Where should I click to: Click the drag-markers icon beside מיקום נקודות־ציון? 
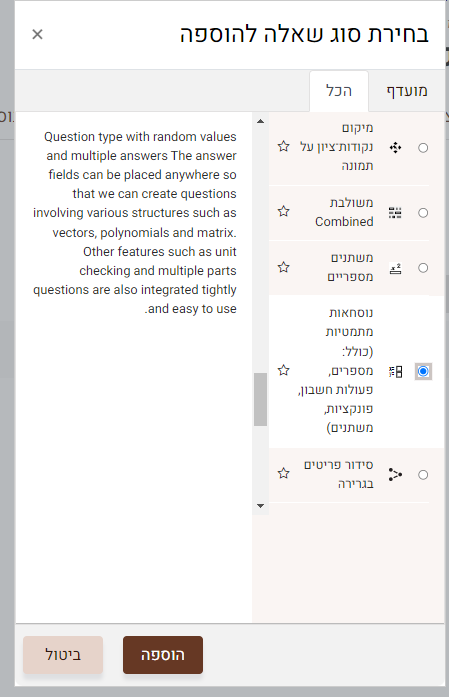point(395,147)
